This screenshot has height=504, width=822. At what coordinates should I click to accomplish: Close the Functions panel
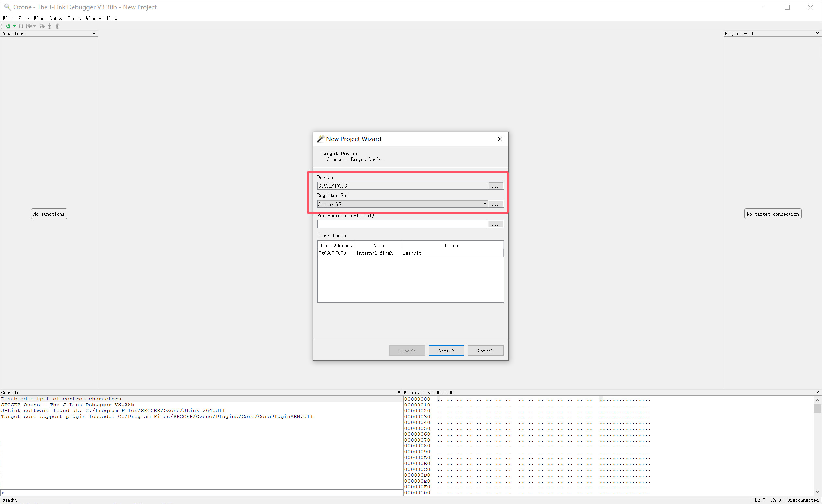(x=94, y=33)
